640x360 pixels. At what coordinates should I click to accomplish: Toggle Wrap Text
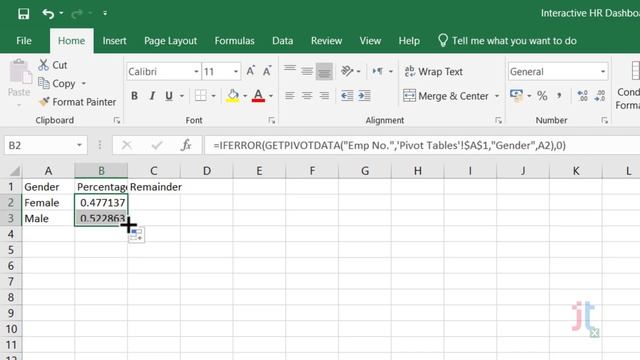click(x=433, y=72)
